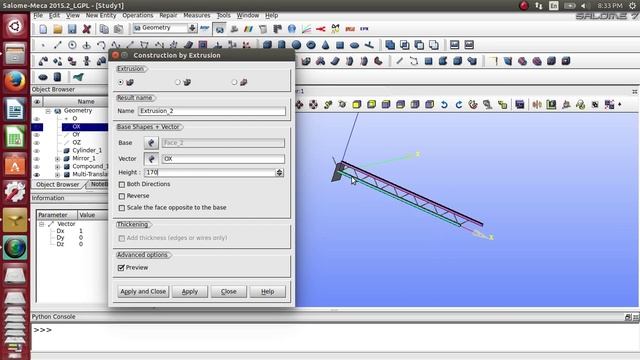The height and width of the screenshot is (360, 640).
Task: Click the Height input field
Action: coord(210,173)
